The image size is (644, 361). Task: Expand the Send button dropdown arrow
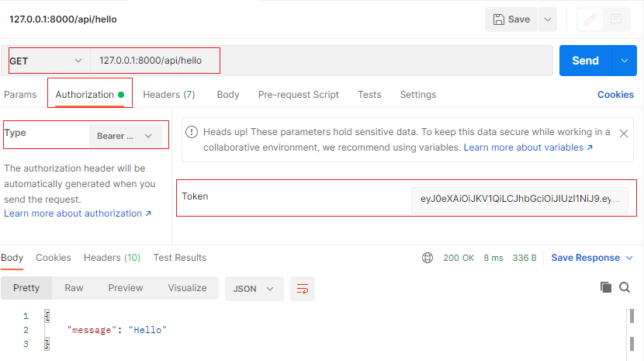(x=625, y=61)
